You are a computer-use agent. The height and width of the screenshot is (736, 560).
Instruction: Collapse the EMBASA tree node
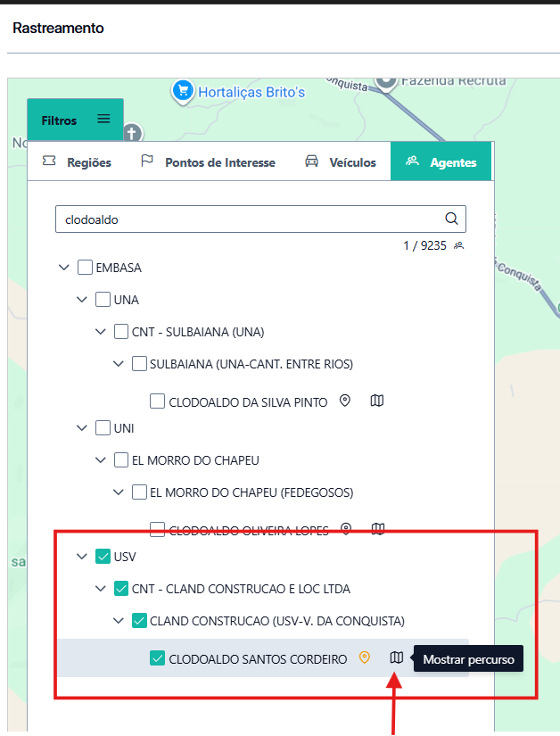63,268
